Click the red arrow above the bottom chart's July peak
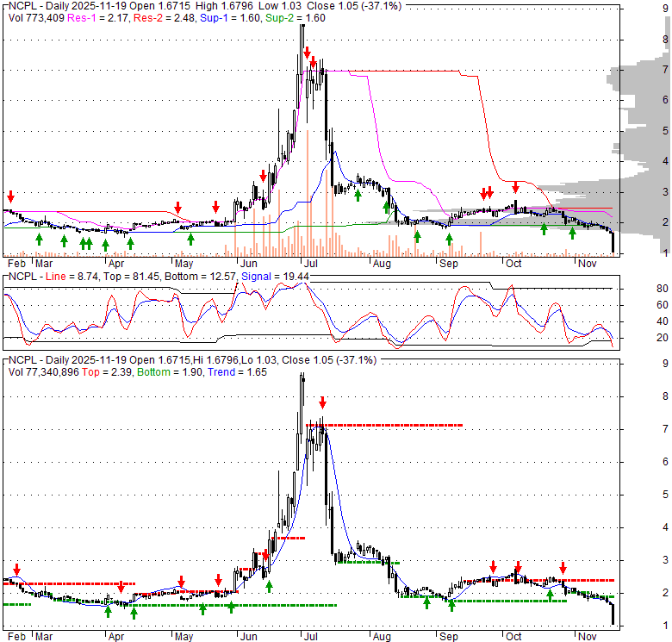672x642 pixels. point(323,402)
